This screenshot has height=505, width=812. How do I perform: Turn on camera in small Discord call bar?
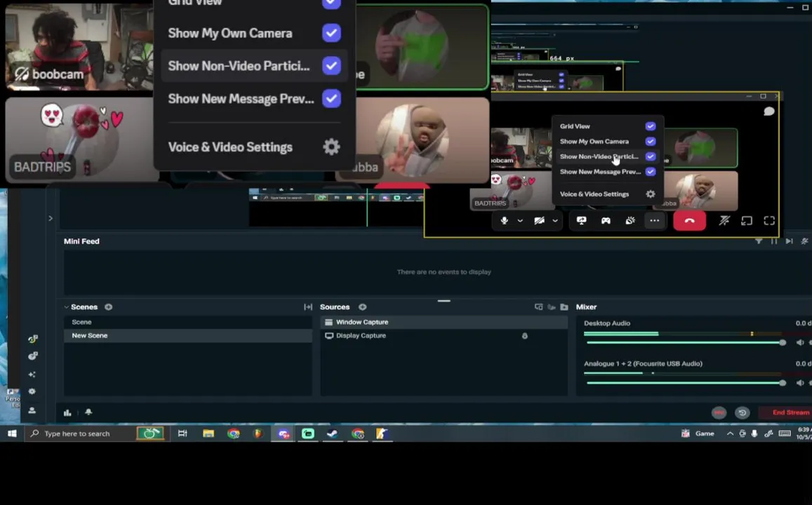pos(539,220)
